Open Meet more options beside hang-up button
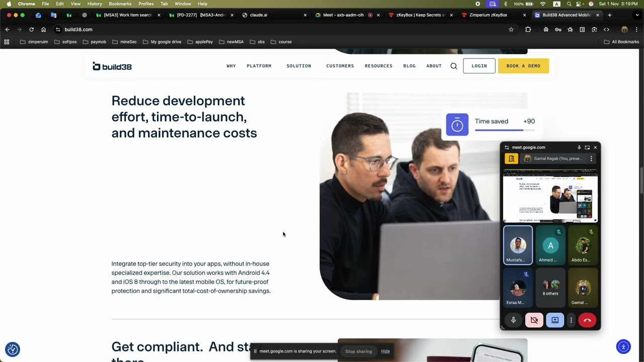 tap(571, 320)
